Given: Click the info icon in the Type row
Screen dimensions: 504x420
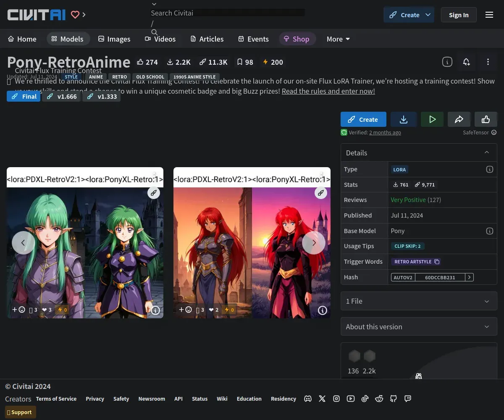Looking at the screenshot, I should (x=489, y=169).
